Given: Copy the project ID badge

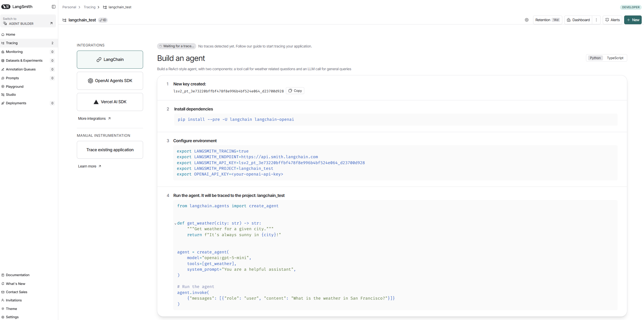Looking at the screenshot, I should (103, 20).
